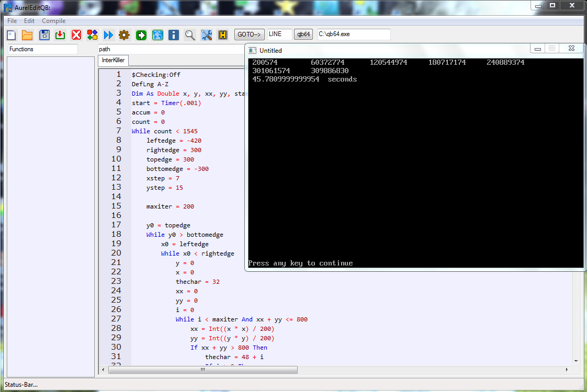The width and height of the screenshot is (587, 392).
Task: Click the colored shapes toolbar icon
Action: [92, 35]
